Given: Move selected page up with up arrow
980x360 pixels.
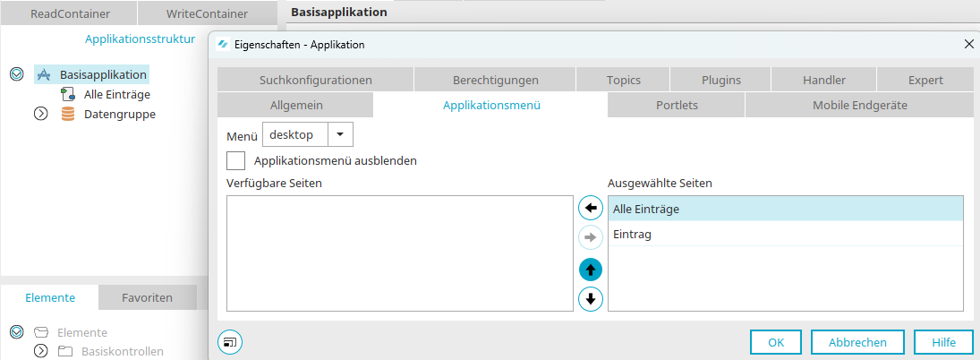Looking at the screenshot, I should (591, 270).
